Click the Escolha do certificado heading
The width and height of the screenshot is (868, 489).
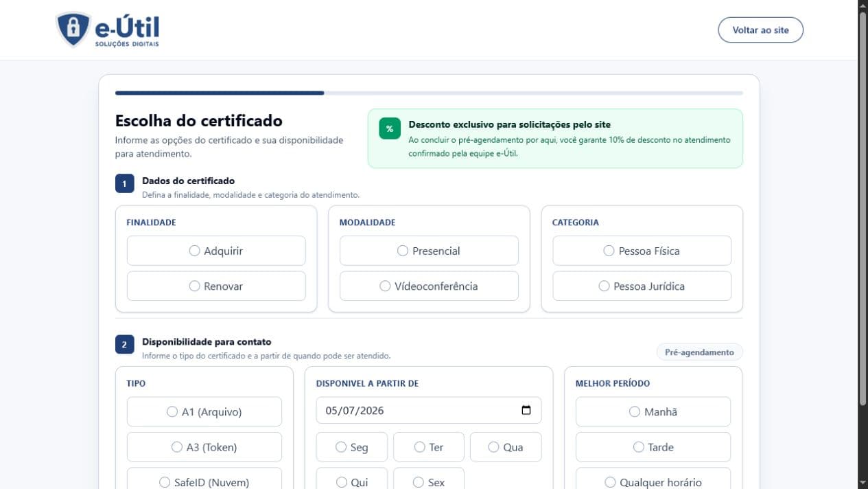(x=199, y=121)
